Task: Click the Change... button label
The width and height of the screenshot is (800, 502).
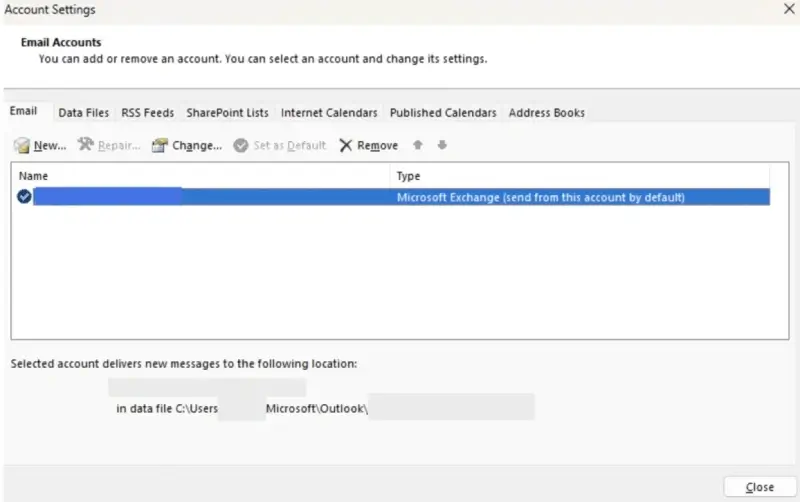Action: (x=197, y=146)
